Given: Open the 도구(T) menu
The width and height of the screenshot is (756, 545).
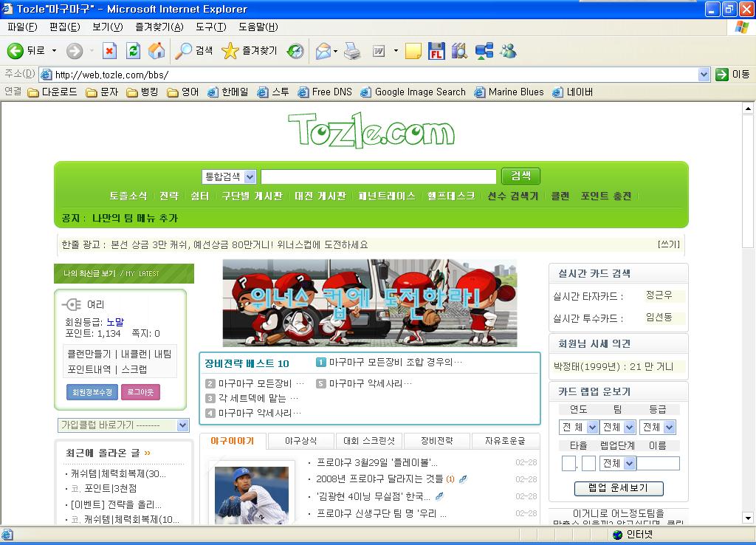Looking at the screenshot, I should point(210,27).
